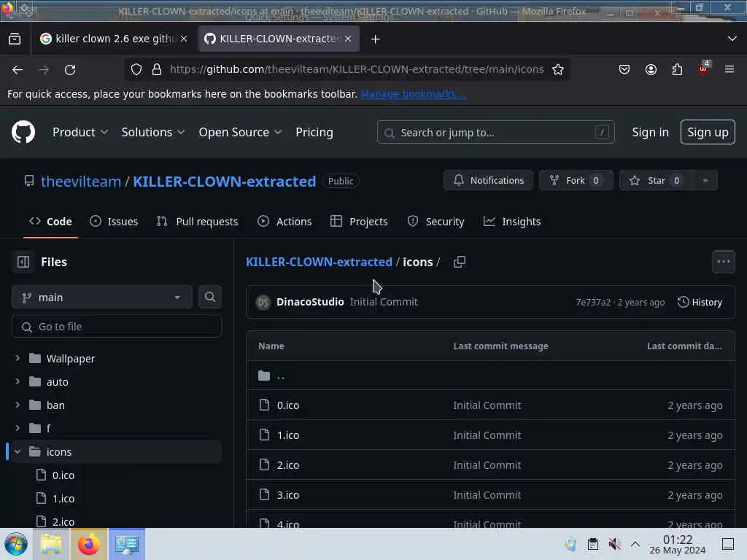Viewport: 747px width, 560px height.
Task: Open the Star list dropdown arrow
Action: (x=705, y=181)
